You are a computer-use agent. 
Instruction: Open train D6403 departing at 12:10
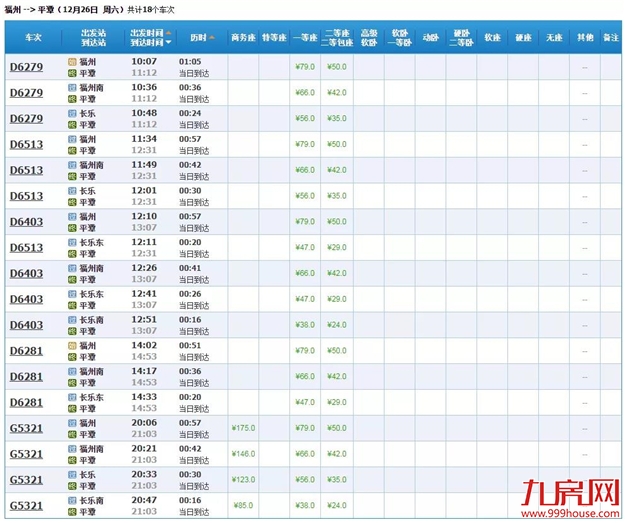[26, 222]
